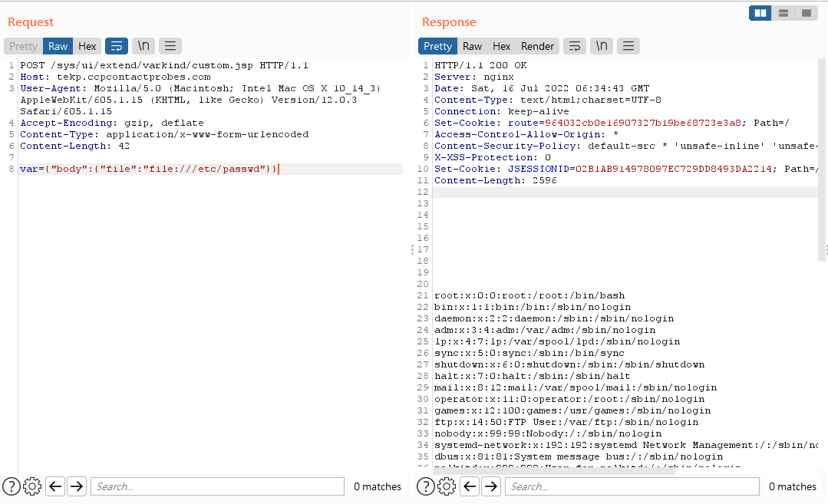
Task: Click the POST request line text
Action: point(163,65)
